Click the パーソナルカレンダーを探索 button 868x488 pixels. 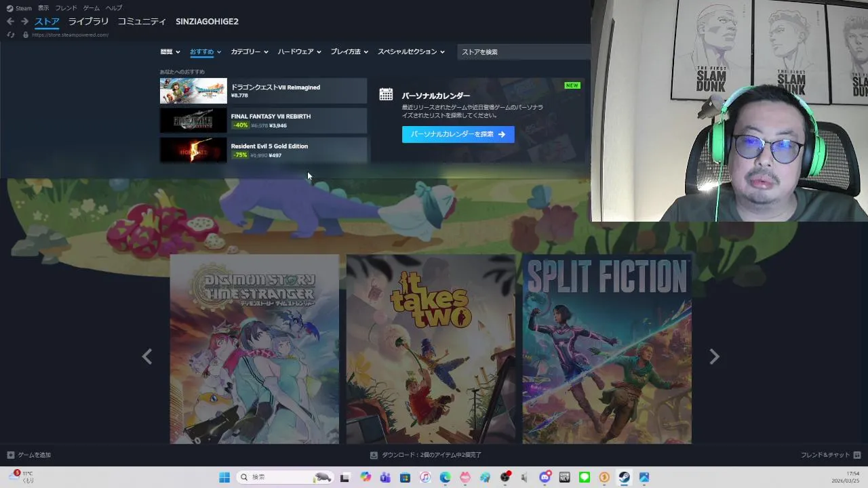458,134
